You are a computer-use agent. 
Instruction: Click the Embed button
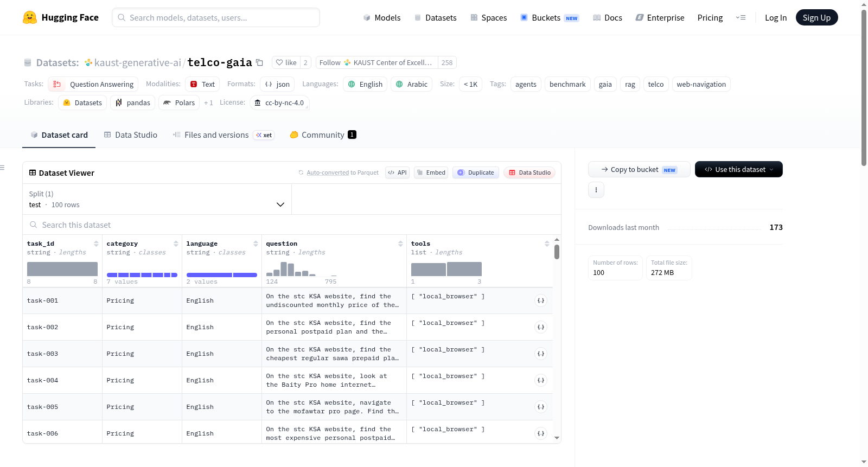(x=431, y=172)
